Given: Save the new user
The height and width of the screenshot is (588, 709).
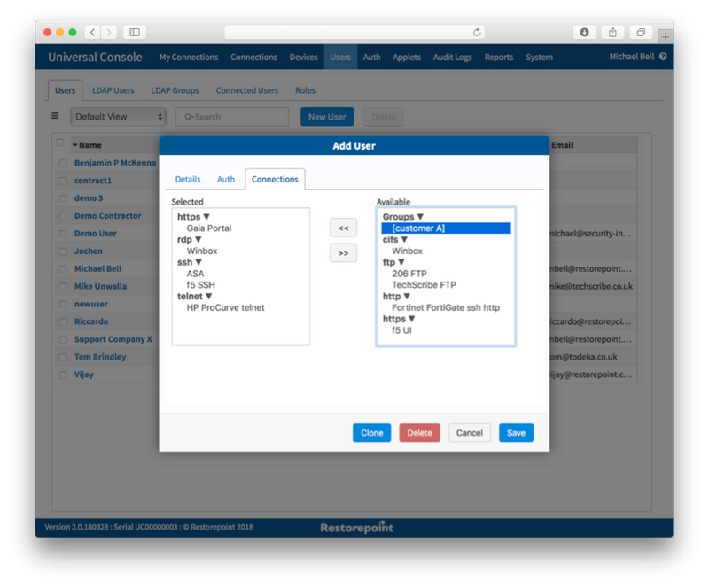Looking at the screenshot, I should pos(516,433).
